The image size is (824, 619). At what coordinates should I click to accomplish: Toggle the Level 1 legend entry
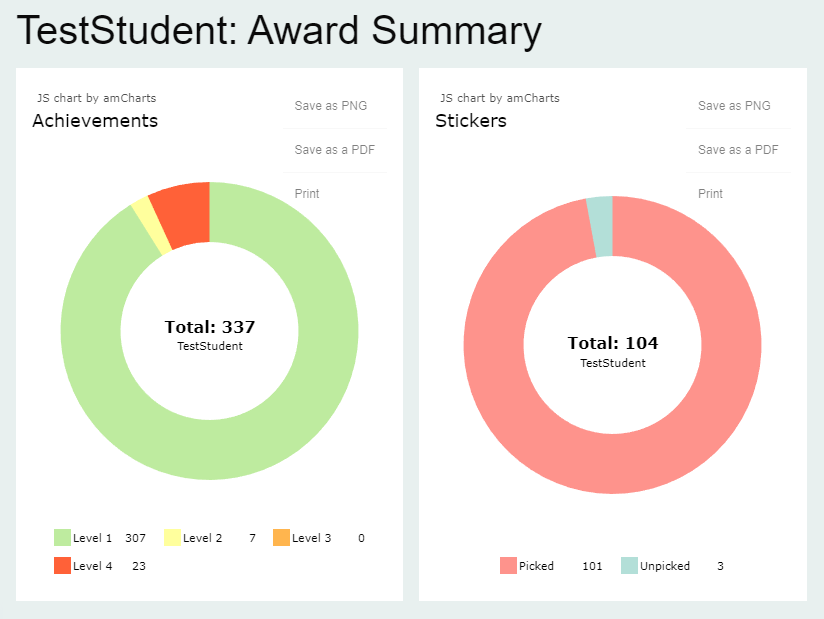(x=95, y=538)
